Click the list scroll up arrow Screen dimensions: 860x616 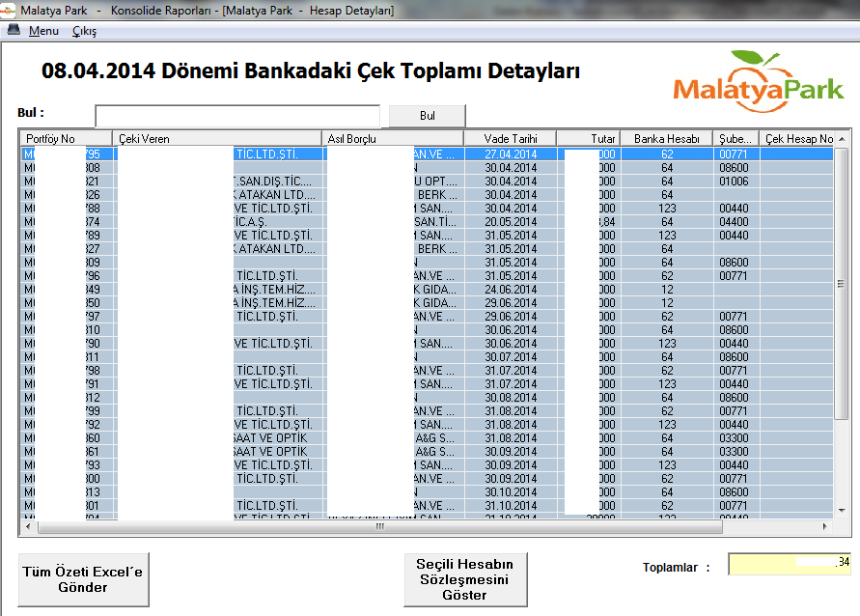842,138
